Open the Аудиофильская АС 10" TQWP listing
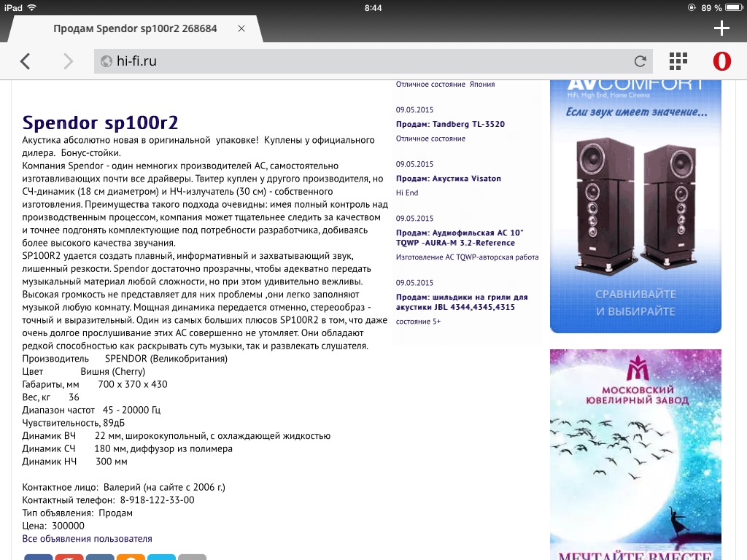747x560 pixels. pos(460,238)
